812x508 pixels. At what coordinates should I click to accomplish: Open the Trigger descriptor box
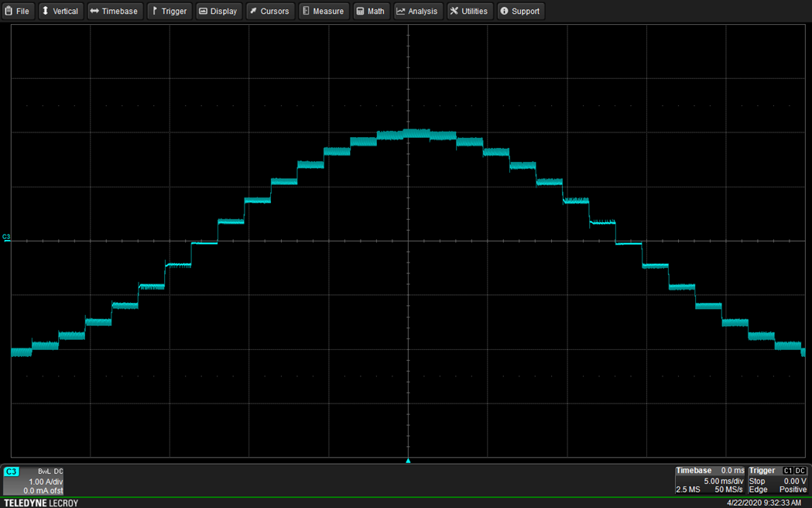pos(777,480)
